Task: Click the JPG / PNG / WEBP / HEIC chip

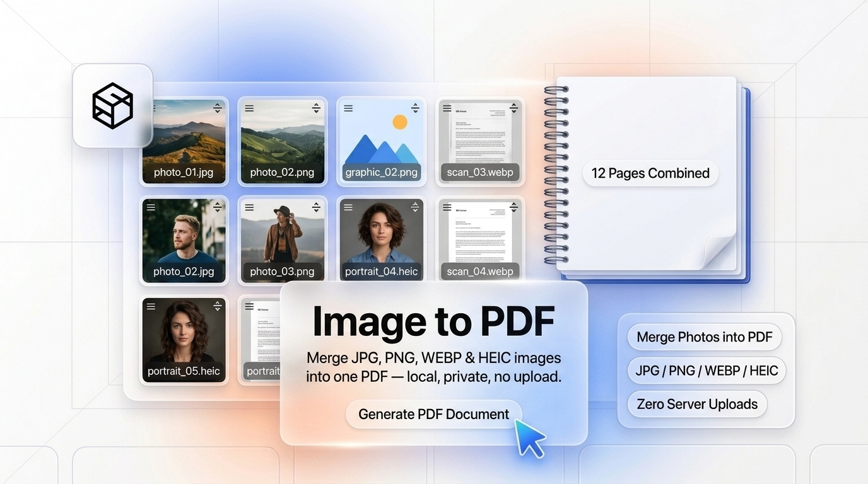Action: click(x=707, y=371)
